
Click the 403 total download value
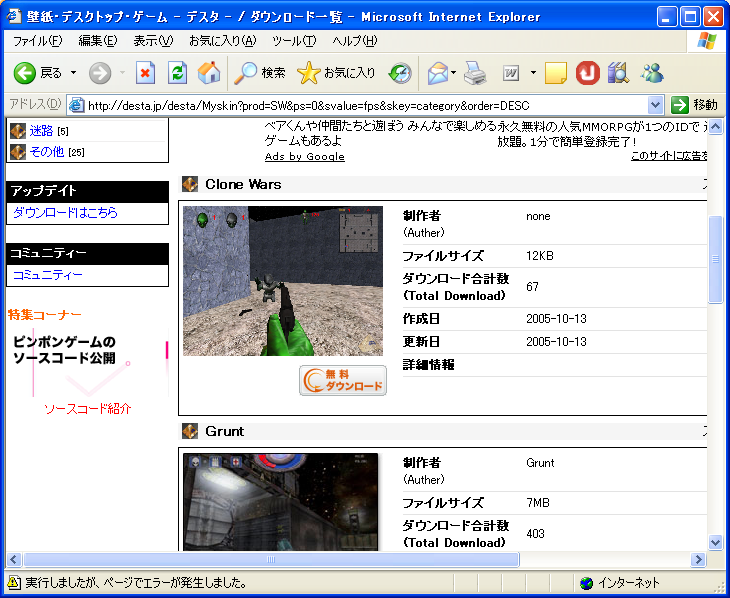(535, 534)
